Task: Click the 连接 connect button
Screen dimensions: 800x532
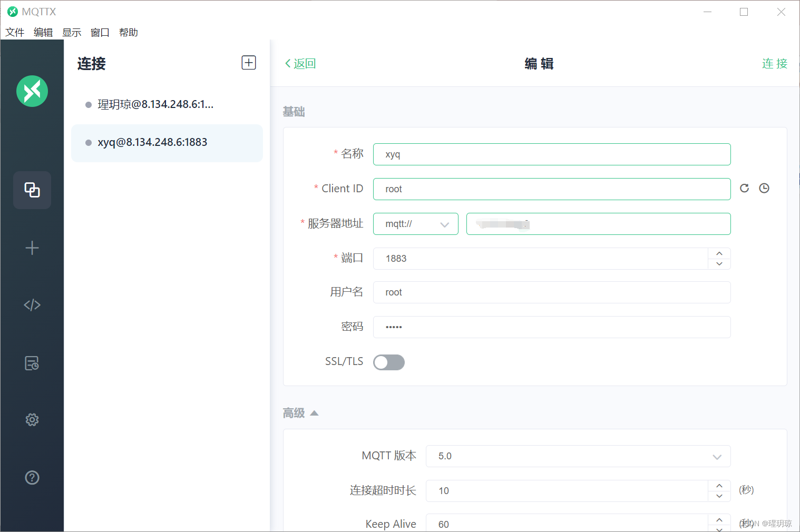Action: [774, 63]
